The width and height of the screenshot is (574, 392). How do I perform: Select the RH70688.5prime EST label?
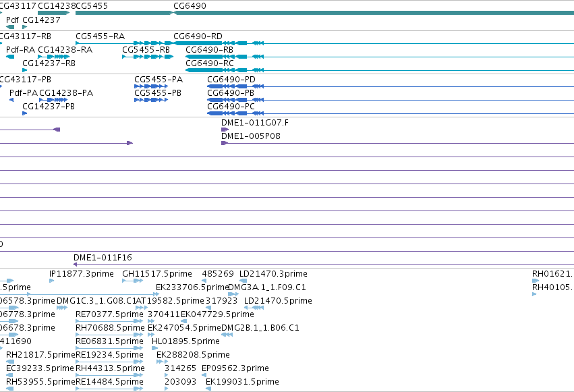pyautogui.click(x=110, y=328)
